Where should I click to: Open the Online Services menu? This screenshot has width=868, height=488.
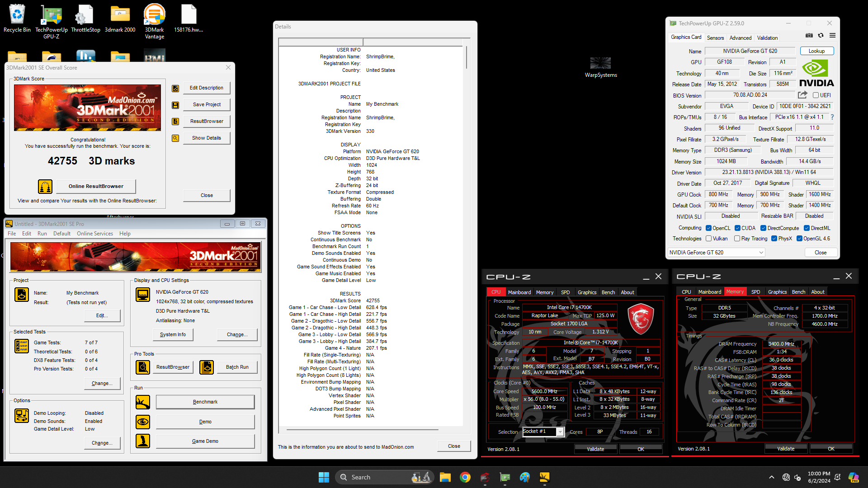pyautogui.click(x=95, y=234)
